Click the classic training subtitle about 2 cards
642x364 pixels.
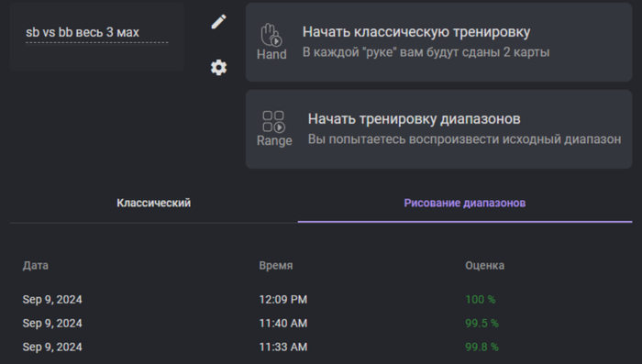tap(426, 52)
